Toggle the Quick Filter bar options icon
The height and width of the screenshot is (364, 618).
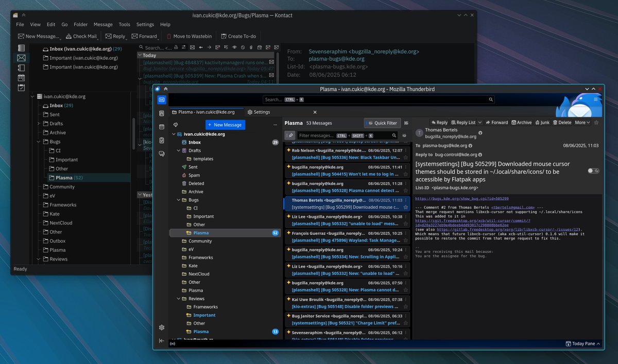coord(405,135)
